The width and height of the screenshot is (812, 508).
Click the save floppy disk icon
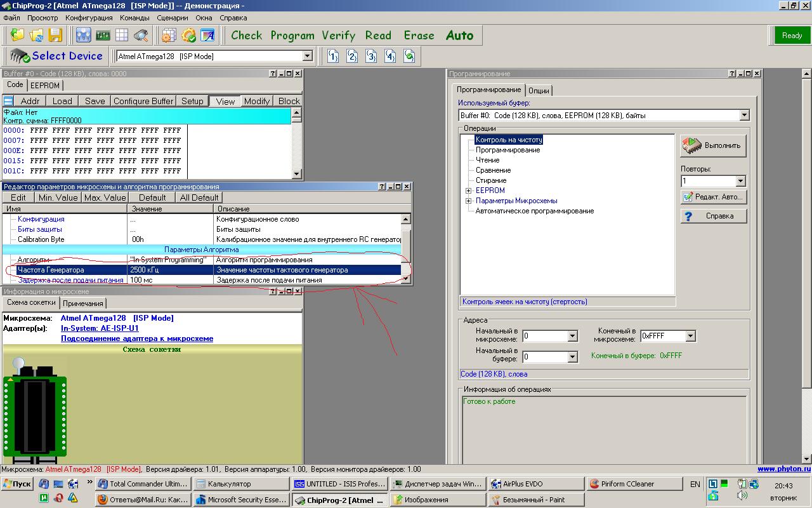(56, 35)
